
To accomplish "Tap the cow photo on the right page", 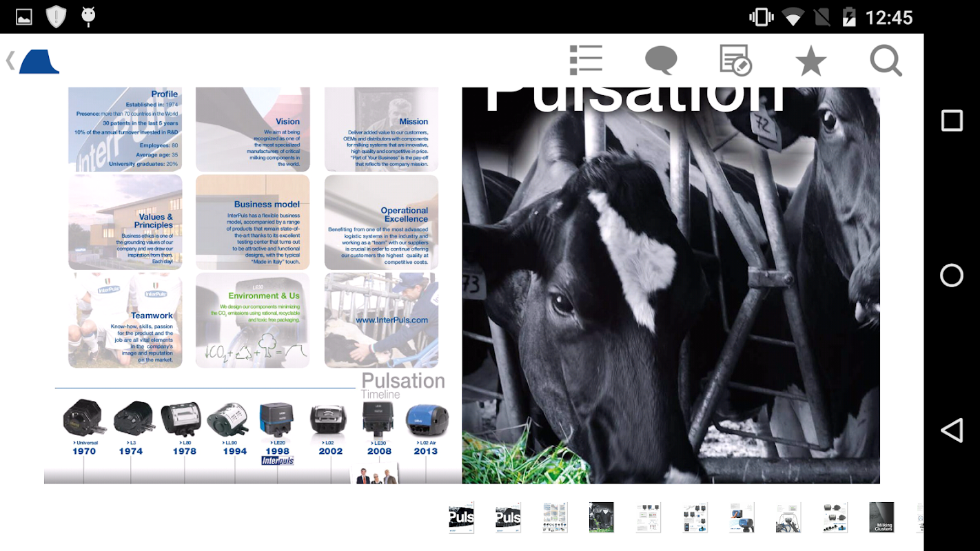I will pos(671,285).
